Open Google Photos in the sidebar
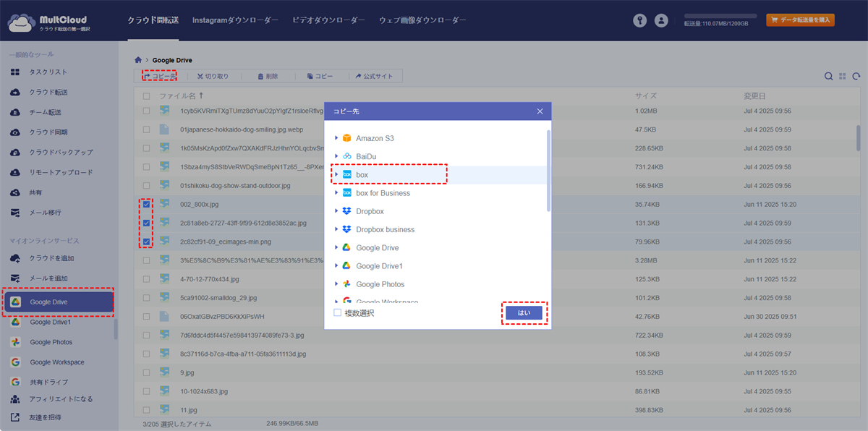Image resolution: width=868 pixels, height=431 pixels. coord(51,342)
